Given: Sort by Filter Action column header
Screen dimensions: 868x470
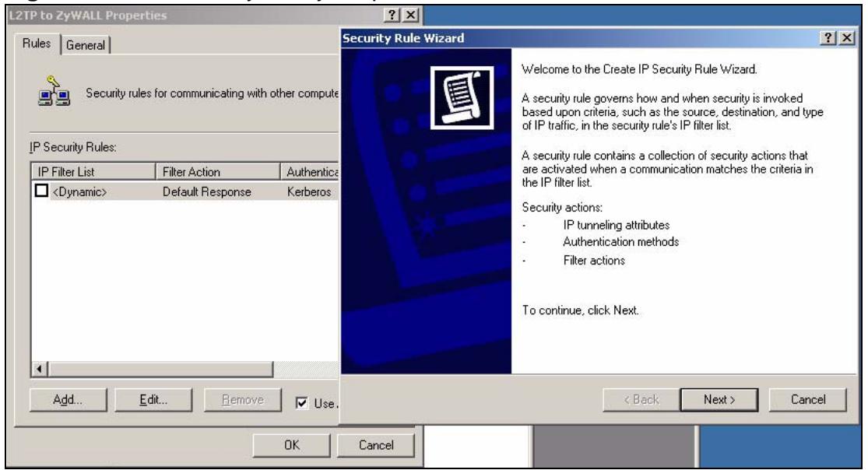Looking at the screenshot, I should (x=217, y=172).
